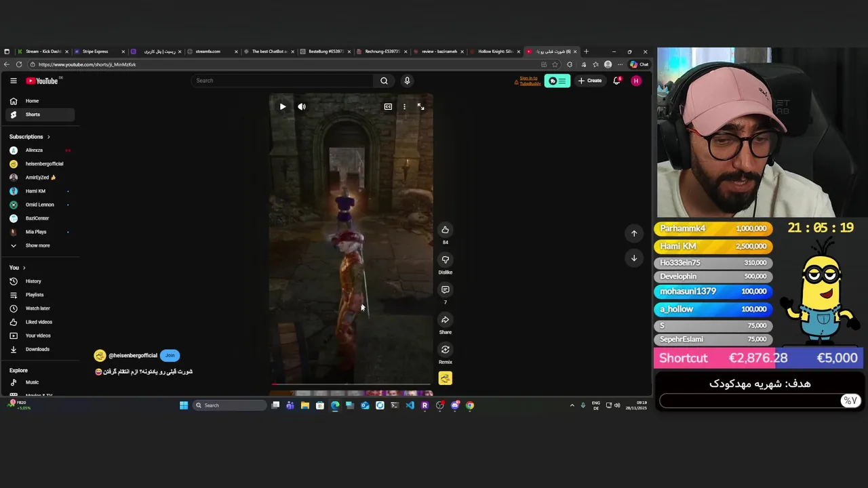Open Playlists in sidebar
Screen dimensions: 868x488
point(41,295)
